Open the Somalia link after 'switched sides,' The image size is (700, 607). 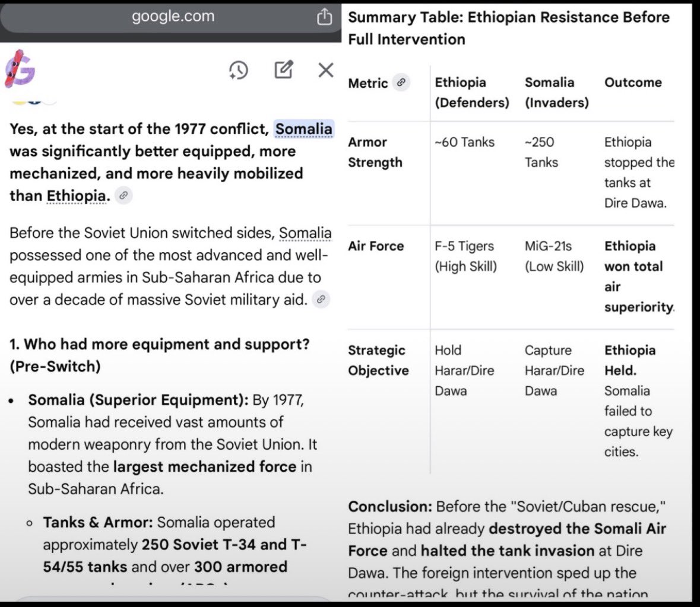point(305,233)
